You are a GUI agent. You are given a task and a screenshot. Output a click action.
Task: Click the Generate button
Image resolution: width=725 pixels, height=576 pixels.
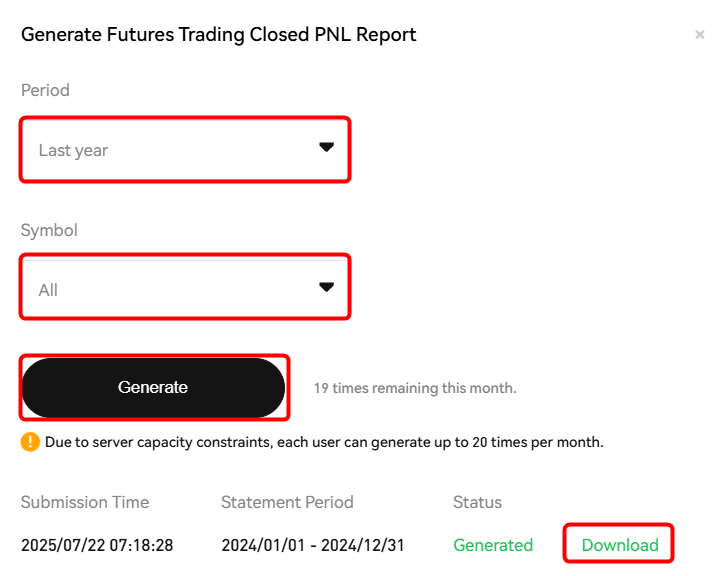[x=154, y=387]
